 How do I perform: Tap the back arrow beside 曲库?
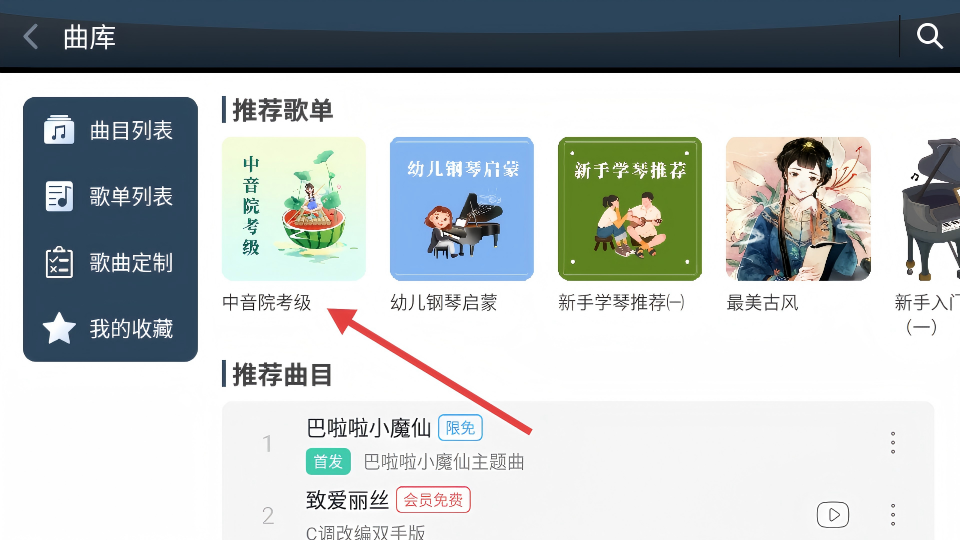(31, 37)
